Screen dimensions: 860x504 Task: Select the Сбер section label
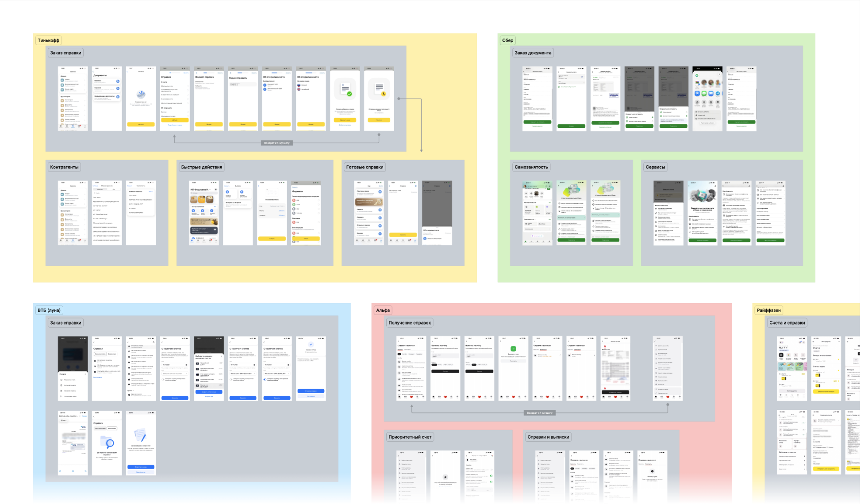coord(507,40)
